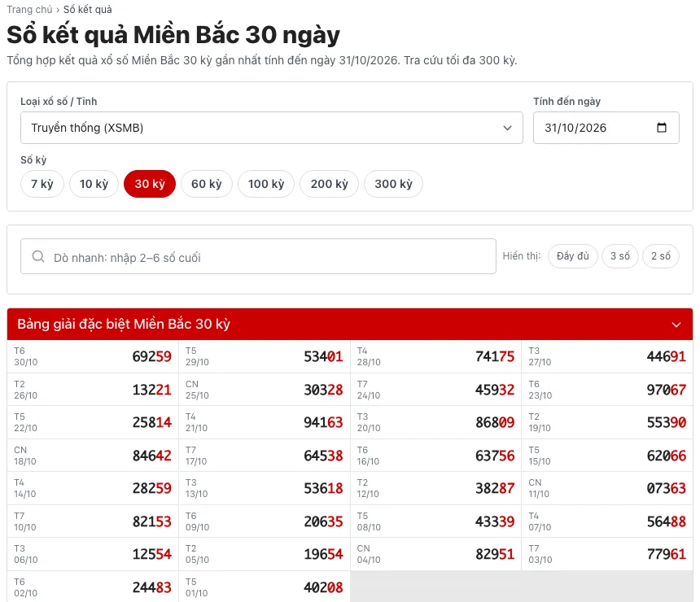Go to Trang chủ breadcrumb link
This screenshot has height=602, width=700.
click(29, 10)
